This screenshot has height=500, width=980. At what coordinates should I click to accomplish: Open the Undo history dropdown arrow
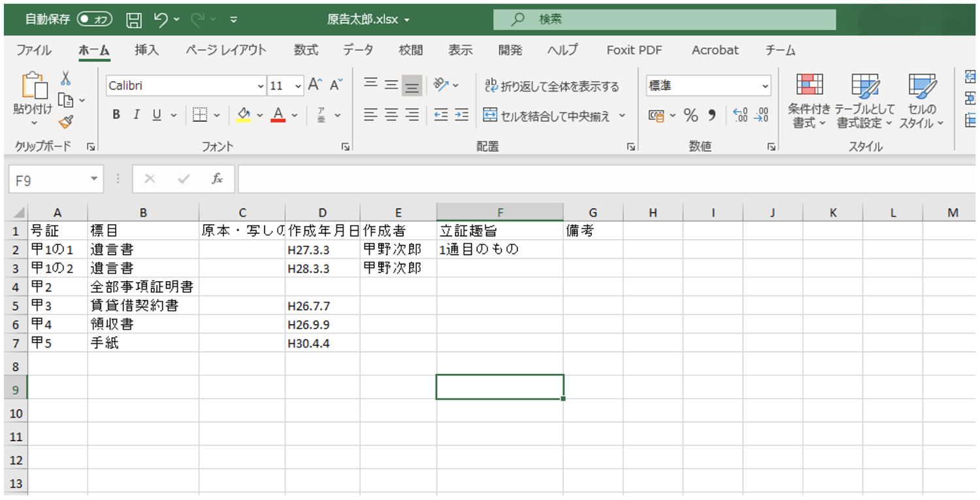pyautogui.click(x=177, y=20)
